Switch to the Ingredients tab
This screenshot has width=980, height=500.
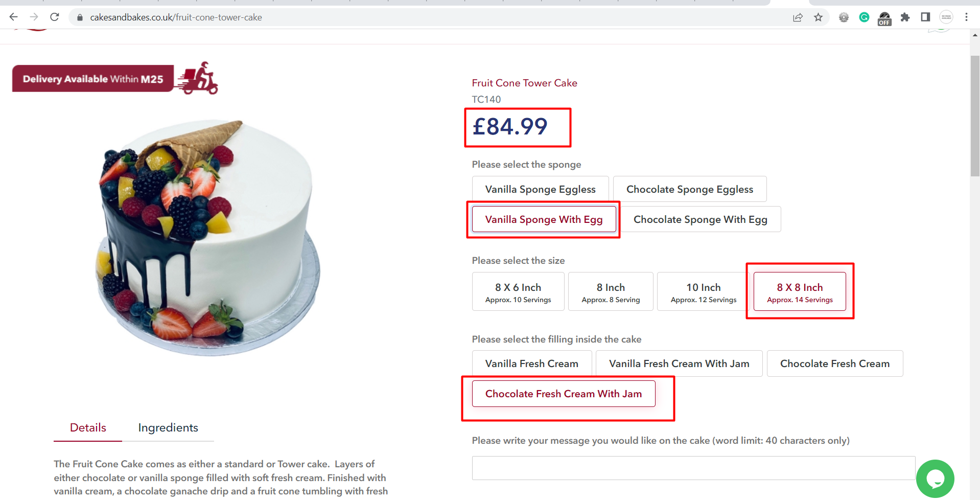[168, 427]
